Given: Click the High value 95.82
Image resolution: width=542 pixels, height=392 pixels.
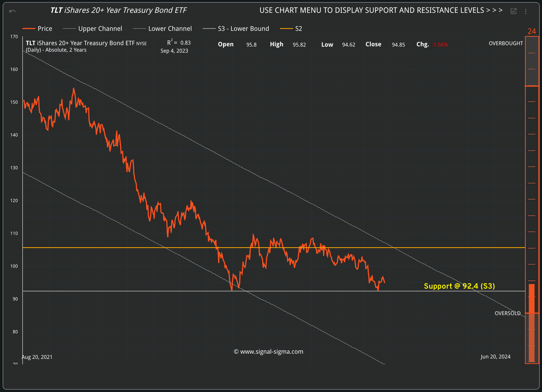Looking at the screenshot, I should point(299,45).
